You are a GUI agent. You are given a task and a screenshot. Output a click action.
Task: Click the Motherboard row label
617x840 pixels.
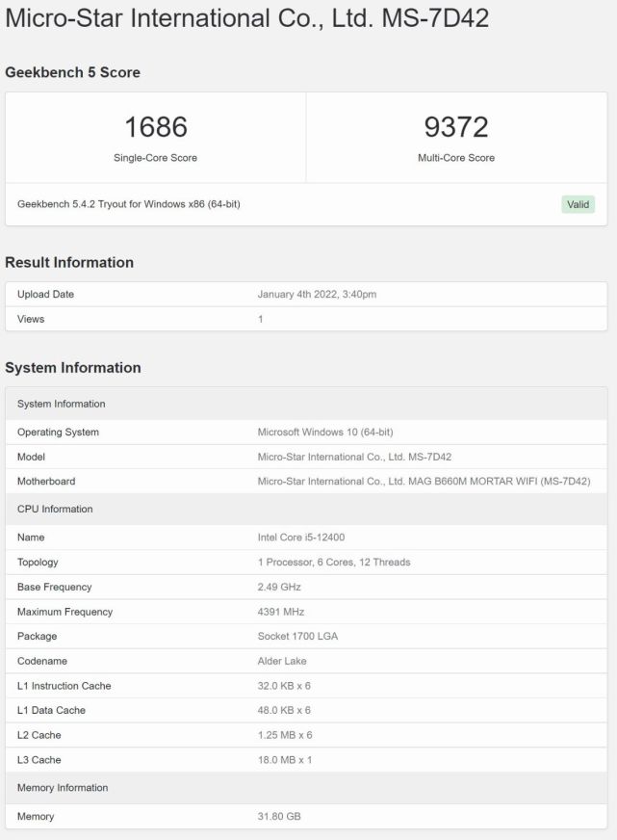point(46,482)
